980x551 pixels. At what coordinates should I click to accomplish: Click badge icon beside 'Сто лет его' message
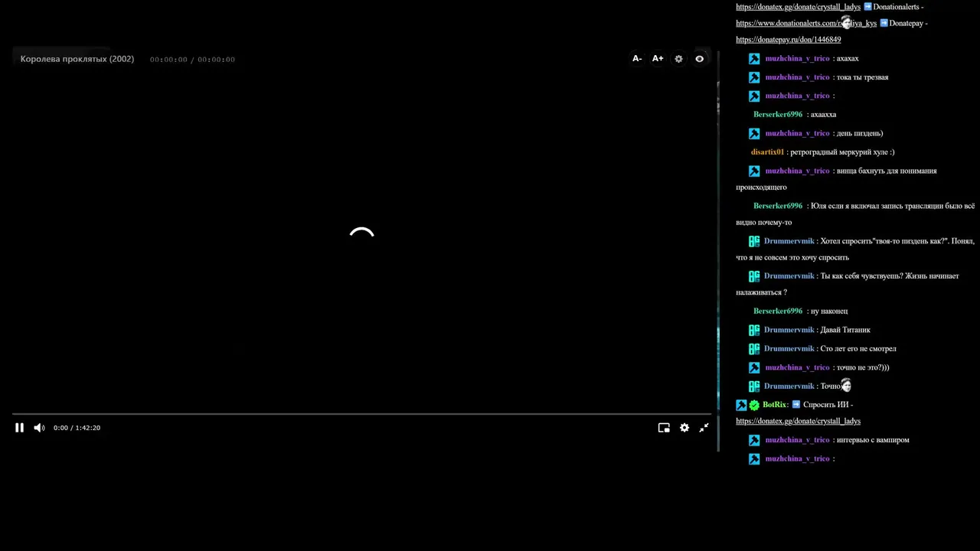pyautogui.click(x=754, y=349)
